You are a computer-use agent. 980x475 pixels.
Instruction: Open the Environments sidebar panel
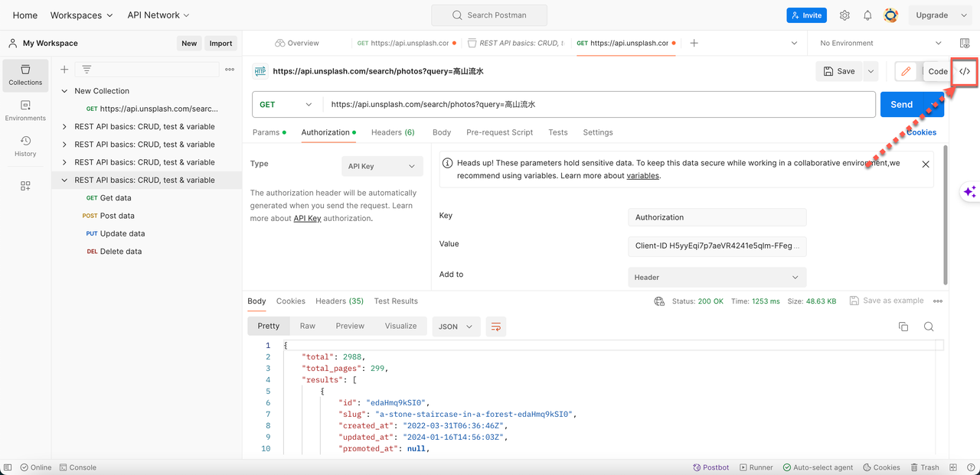25,111
